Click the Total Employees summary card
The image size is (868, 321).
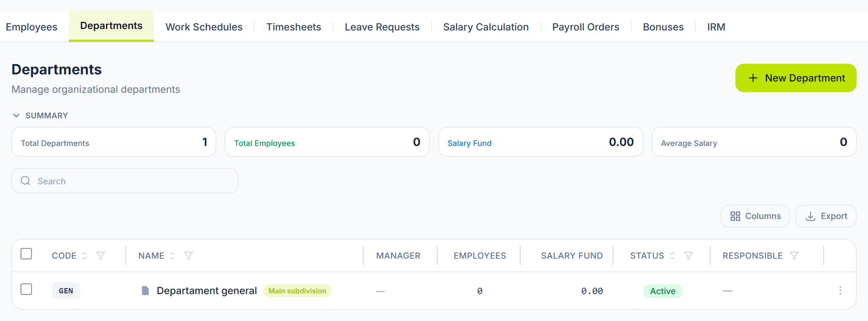coord(327,142)
